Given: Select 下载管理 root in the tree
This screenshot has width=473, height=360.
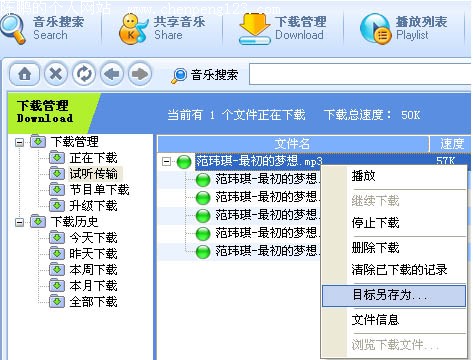Looking at the screenshot, I should tap(75, 142).
